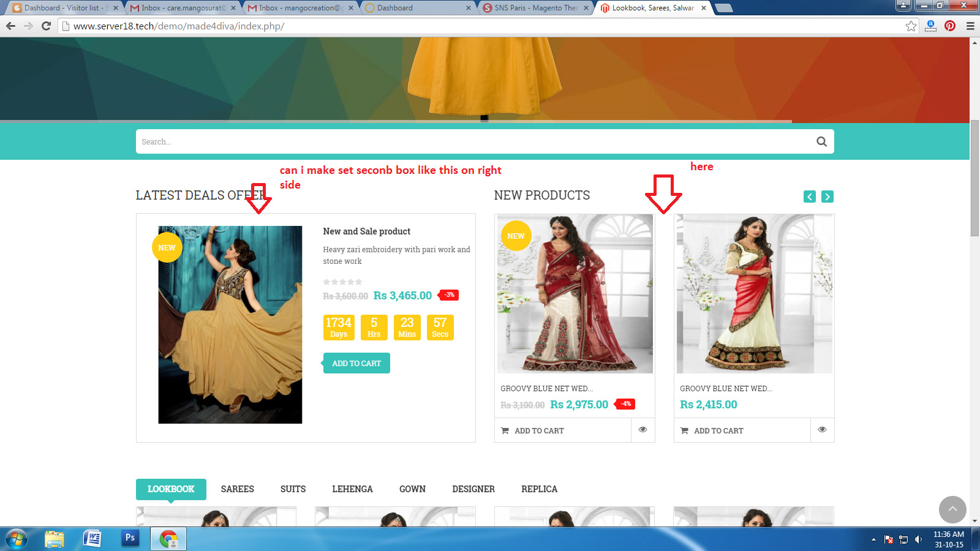Show previous new products with left chevron

[810, 197]
